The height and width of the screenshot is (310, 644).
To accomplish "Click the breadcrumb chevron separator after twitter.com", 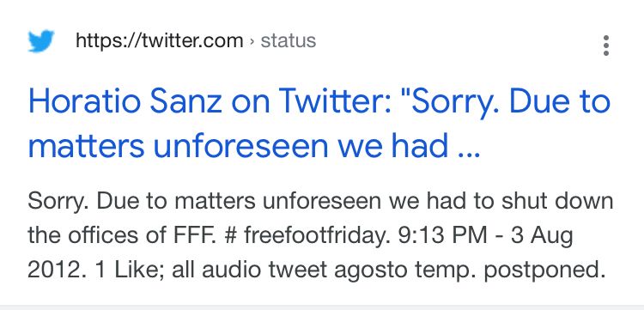I will [x=252, y=41].
